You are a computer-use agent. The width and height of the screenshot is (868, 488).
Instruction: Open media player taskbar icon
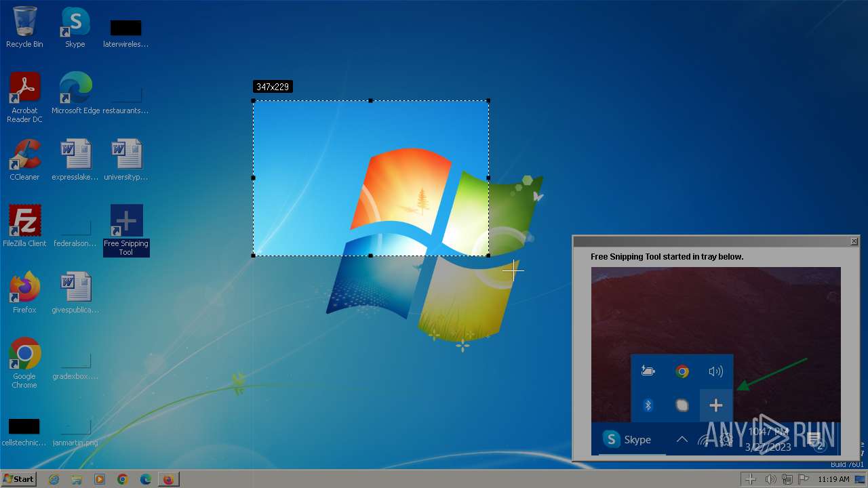(x=100, y=479)
